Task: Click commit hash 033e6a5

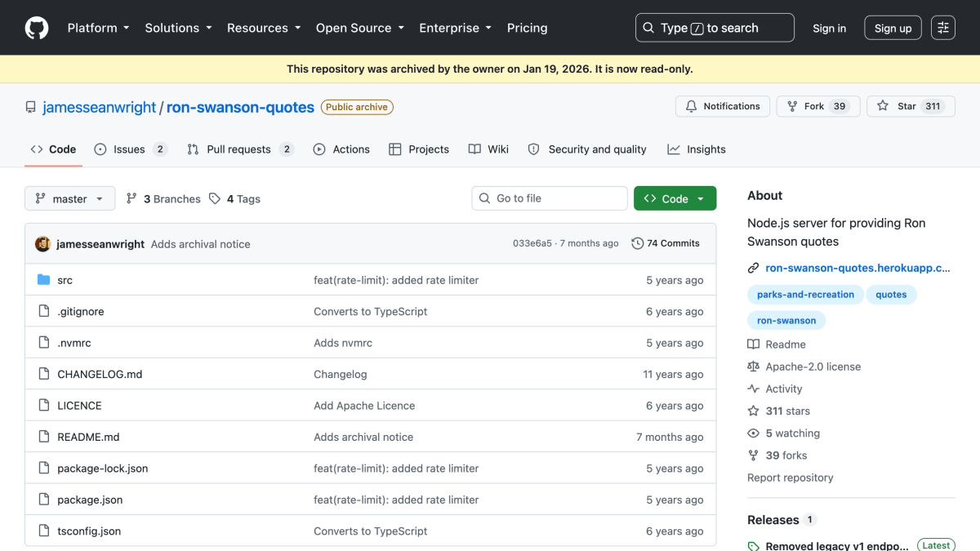Action: tap(532, 243)
